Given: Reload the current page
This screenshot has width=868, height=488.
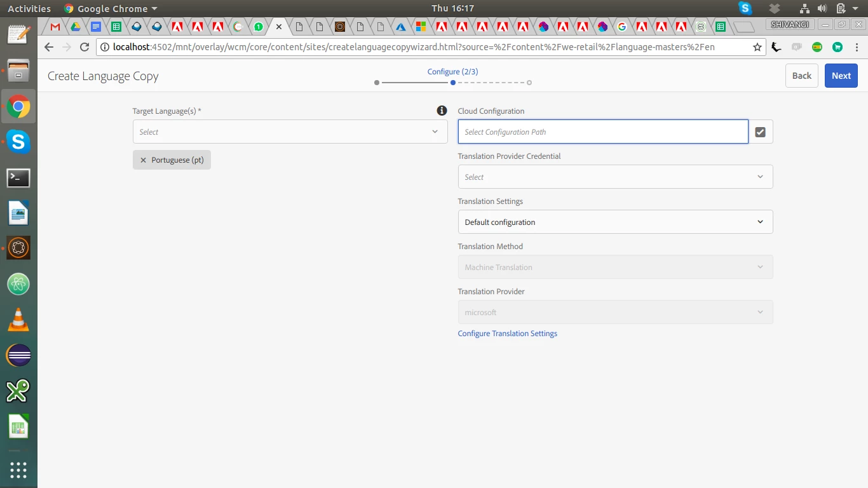Looking at the screenshot, I should (85, 47).
